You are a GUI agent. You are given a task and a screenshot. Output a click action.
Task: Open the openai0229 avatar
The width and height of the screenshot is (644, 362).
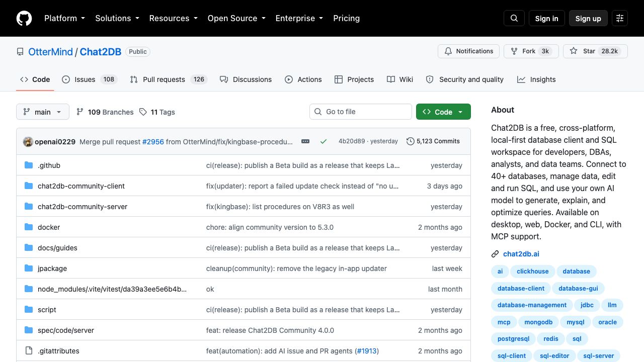tap(28, 142)
